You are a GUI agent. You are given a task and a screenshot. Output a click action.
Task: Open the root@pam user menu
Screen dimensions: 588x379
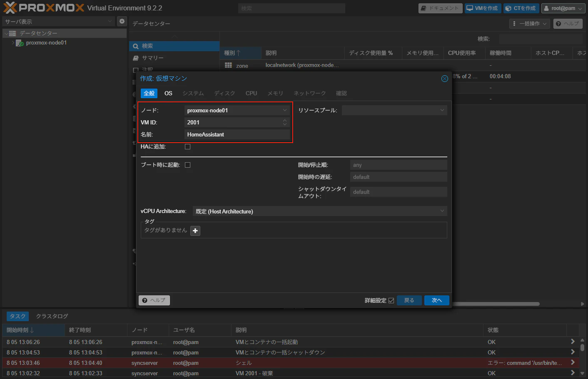tap(563, 8)
